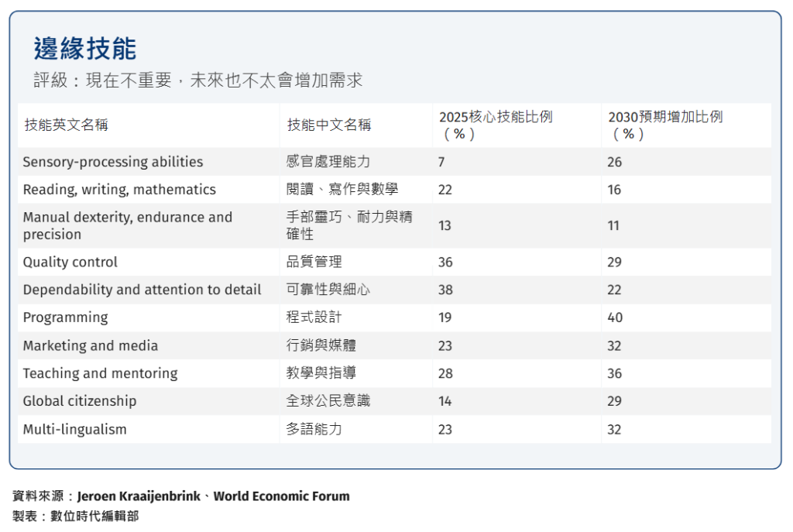
Task: Click the source credit World Economic Forum
Action: [281, 496]
